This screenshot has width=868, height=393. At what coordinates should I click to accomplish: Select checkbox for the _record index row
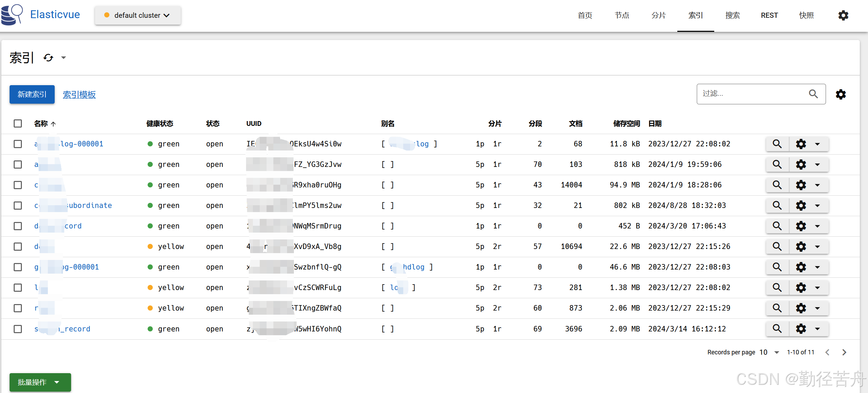click(18, 329)
